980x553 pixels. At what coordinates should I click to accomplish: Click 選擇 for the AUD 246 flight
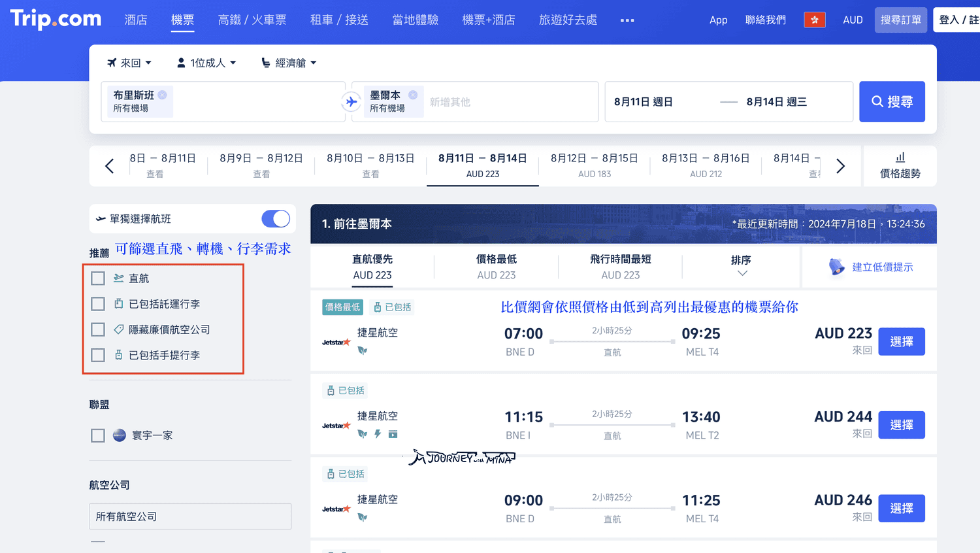(x=902, y=509)
